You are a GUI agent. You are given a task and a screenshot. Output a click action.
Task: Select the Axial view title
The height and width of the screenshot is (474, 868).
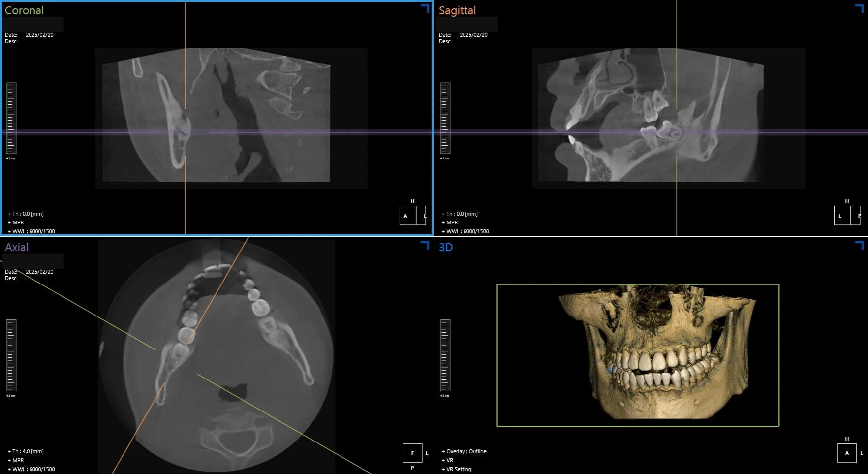pyautogui.click(x=17, y=247)
